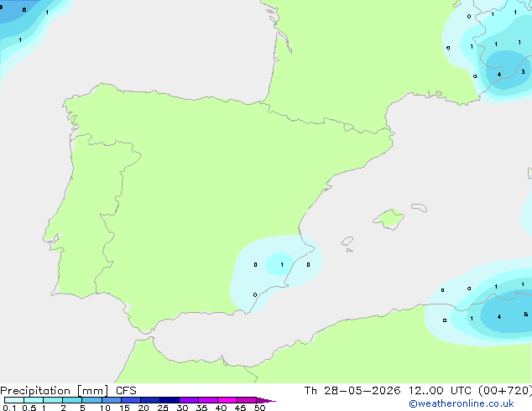Click the 0.5–1 mm legend color swatch
Screen dimensions: 532x411
coord(34,400)
